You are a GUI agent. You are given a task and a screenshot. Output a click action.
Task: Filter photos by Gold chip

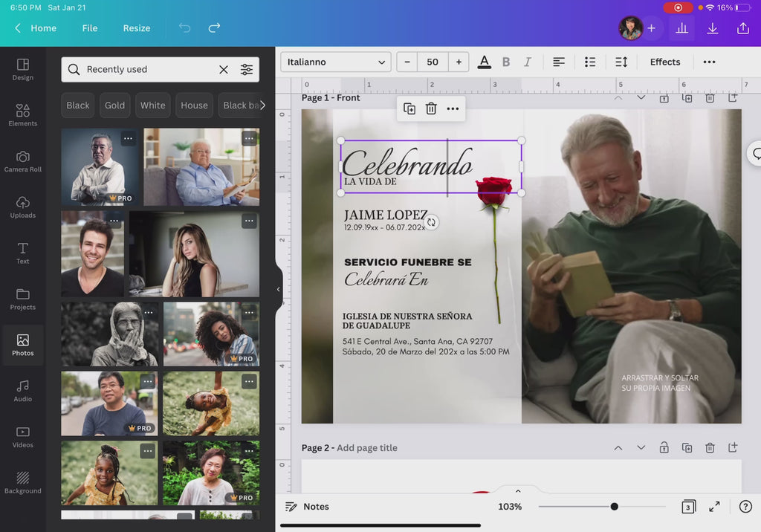(114, 106)
